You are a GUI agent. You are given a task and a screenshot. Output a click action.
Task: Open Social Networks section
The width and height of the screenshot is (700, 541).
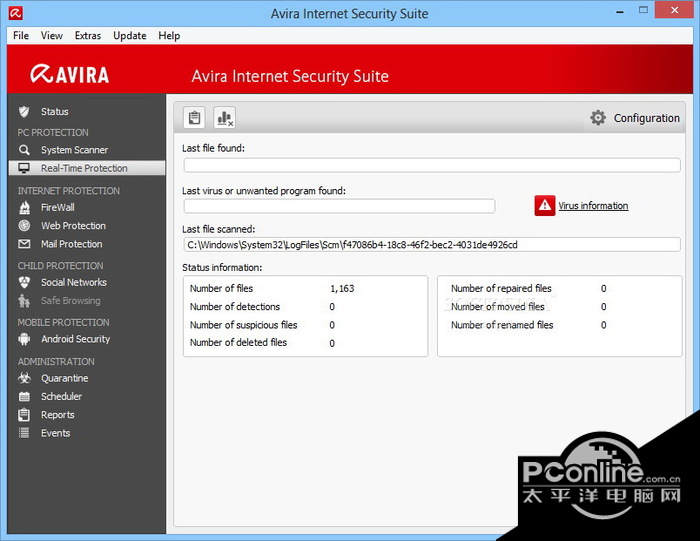[74, 283]
